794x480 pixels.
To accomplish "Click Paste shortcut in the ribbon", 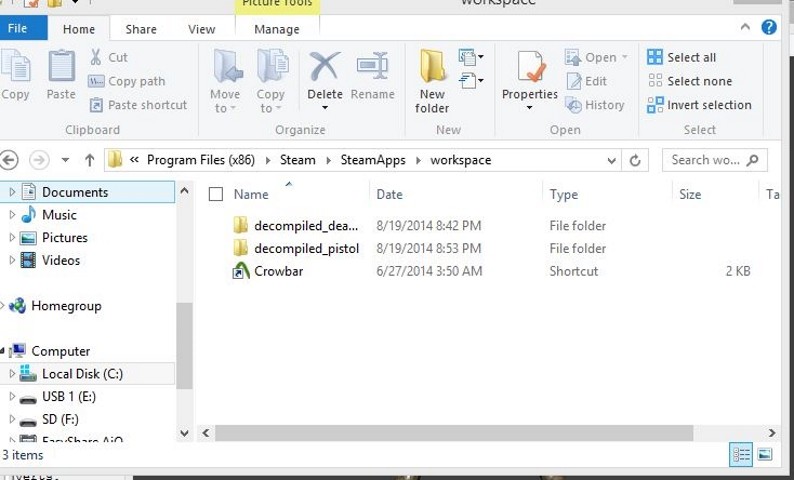I will pos(138,105).
